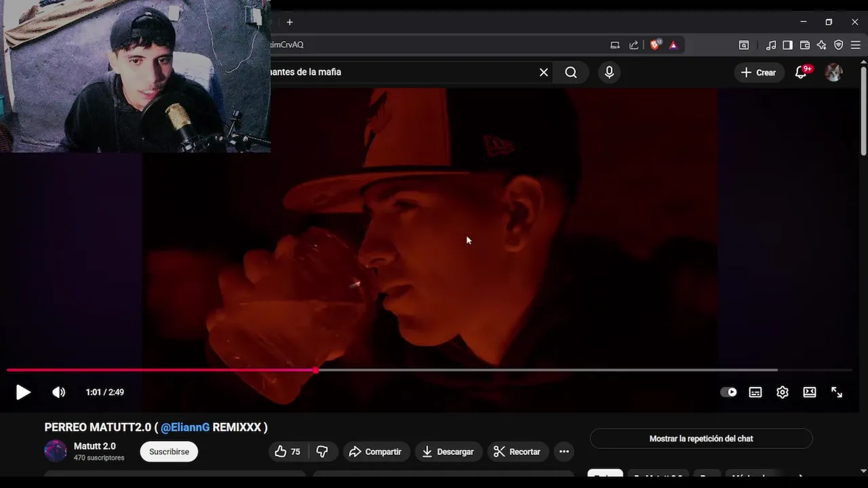Toggle subtitles on the player
Viewport: 868px width, 488px height.
[x=755, y=392]
